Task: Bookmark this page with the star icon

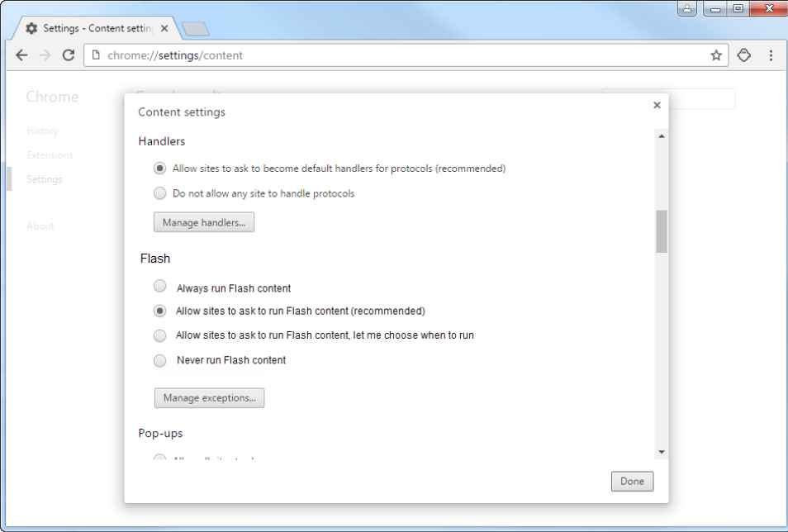Action: (716, 55)
